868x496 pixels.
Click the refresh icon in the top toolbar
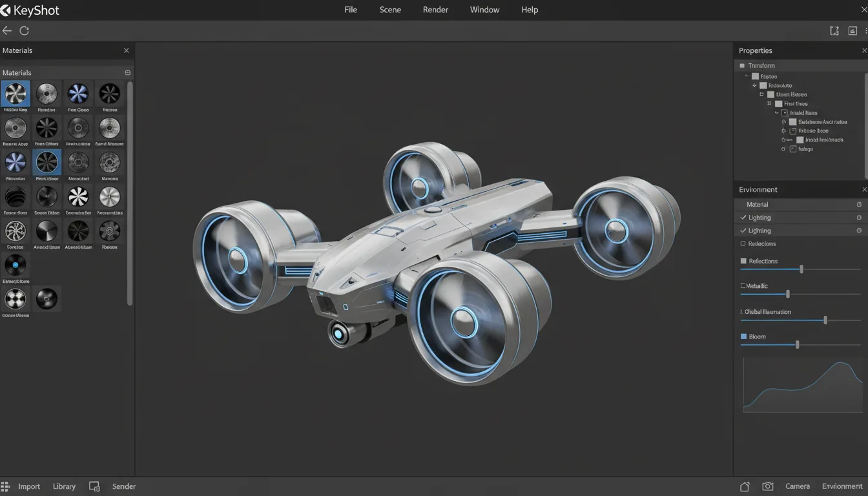coord(24,30)
